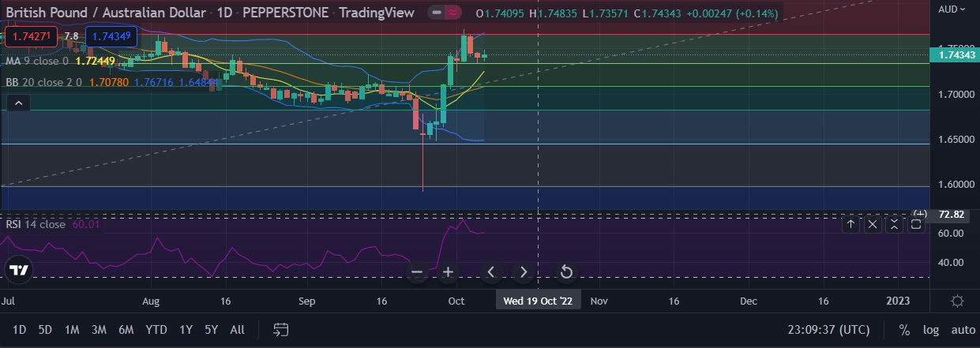Collapse the RSI pane
Viewport: 980px width, 348px height.
click(895, 224)
